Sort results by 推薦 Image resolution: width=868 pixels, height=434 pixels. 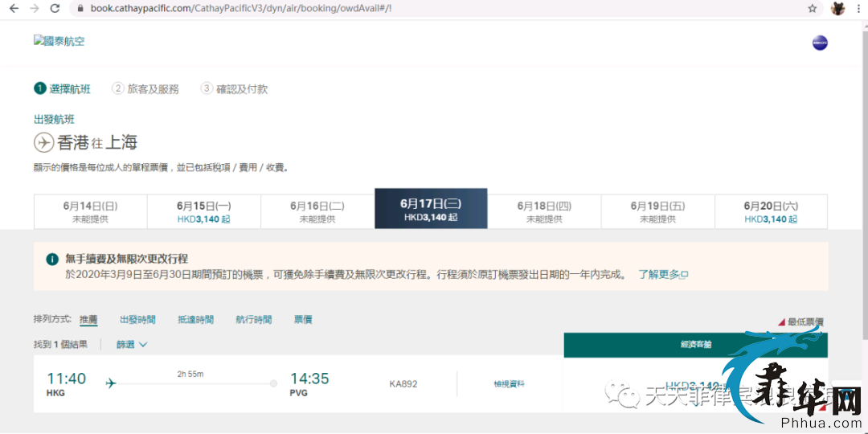pos(88,319)
